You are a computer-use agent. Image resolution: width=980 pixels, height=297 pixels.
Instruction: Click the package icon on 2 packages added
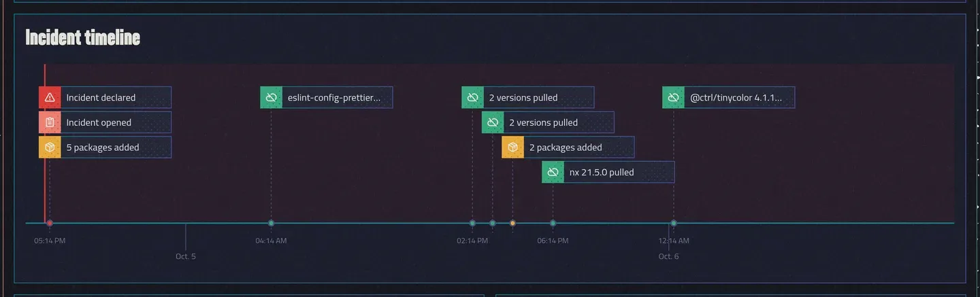point(512,147)
